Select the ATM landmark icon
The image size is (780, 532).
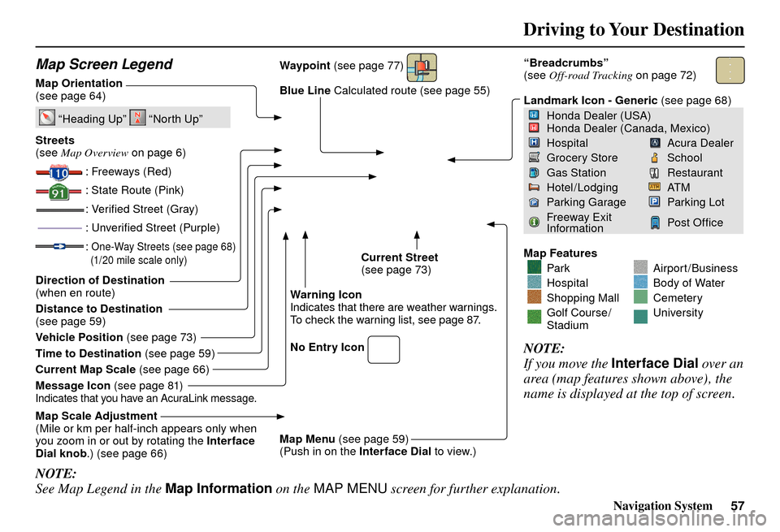tap(655, 188)
